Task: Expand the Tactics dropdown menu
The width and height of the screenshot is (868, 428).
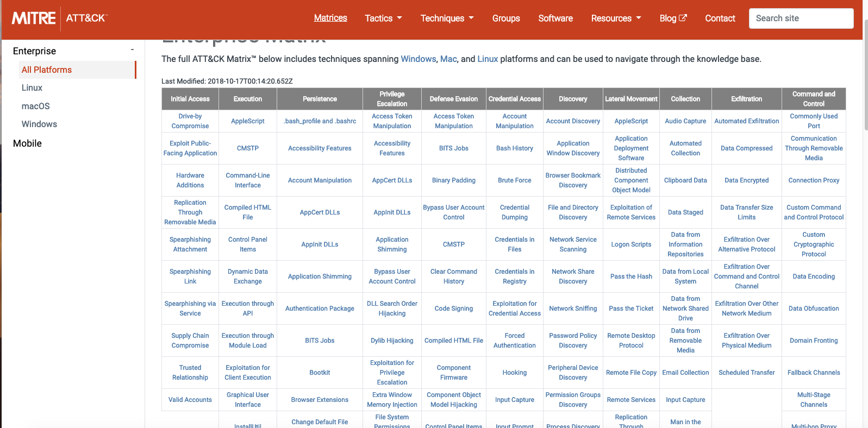Action: 383,18
